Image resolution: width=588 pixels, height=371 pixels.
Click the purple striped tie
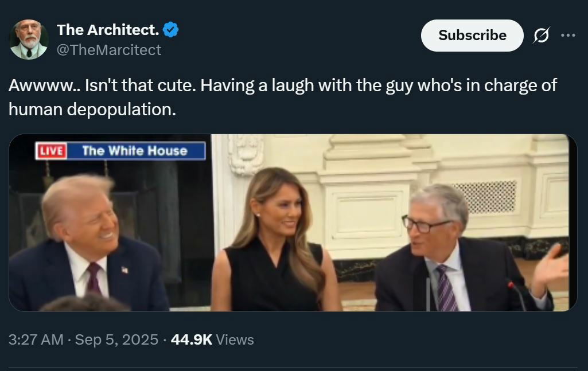[446, 290]
